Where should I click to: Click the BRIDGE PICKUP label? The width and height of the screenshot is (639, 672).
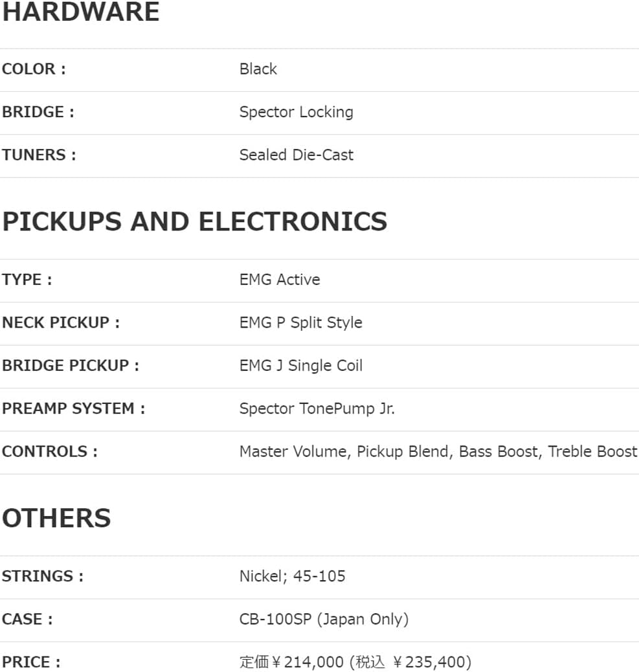[70, 366]
